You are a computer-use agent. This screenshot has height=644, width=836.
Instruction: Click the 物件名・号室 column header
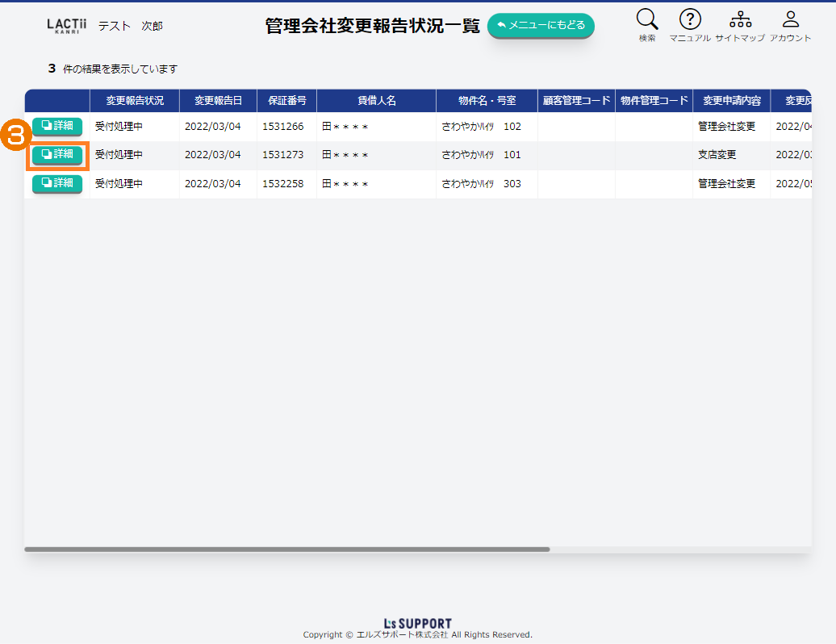pos(487,101)
